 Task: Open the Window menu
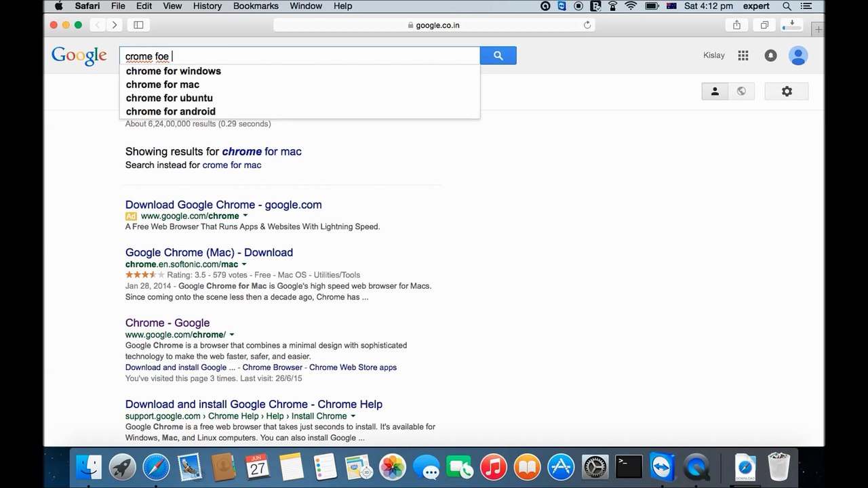pos(306,6)
